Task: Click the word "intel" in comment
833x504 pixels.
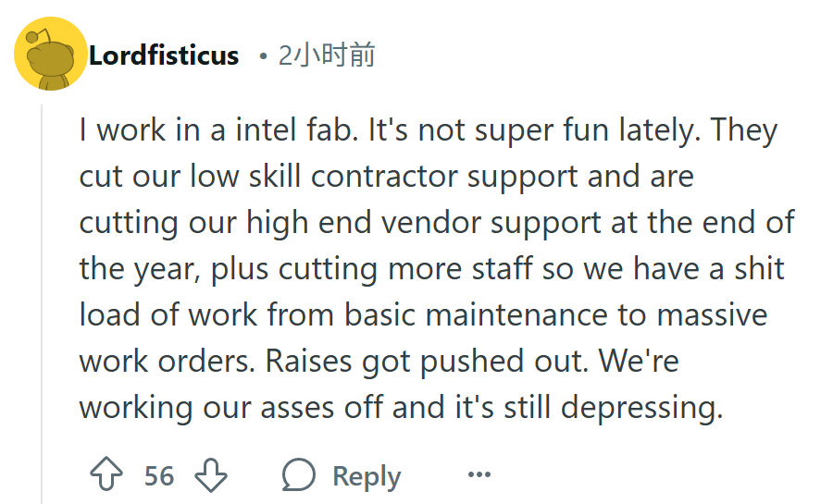Action: [267, 130]
